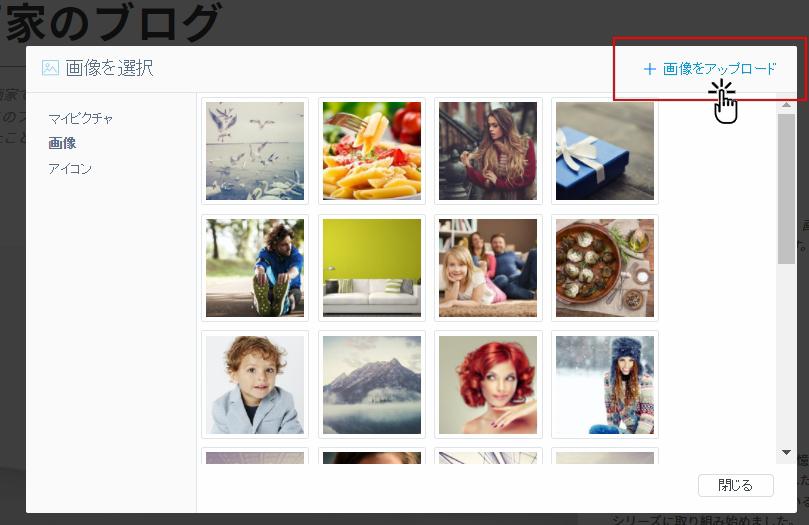Screen dimensions: 809x525
Task: Select the Images (画像) category
Action: 62,143
